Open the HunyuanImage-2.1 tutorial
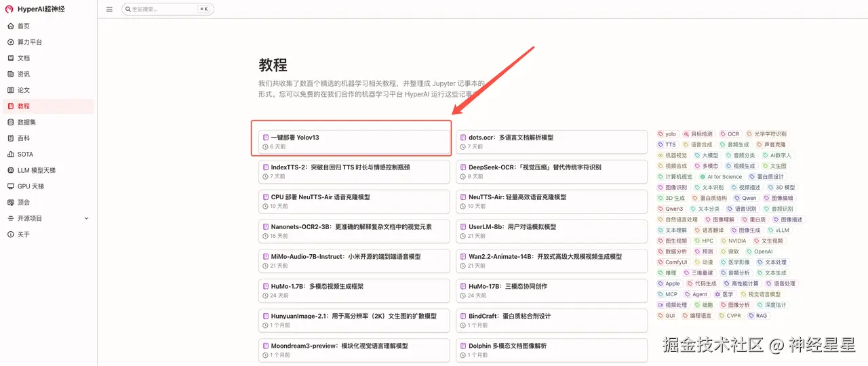The width and height of the screenshot is (868, 366). coord(354,321)
